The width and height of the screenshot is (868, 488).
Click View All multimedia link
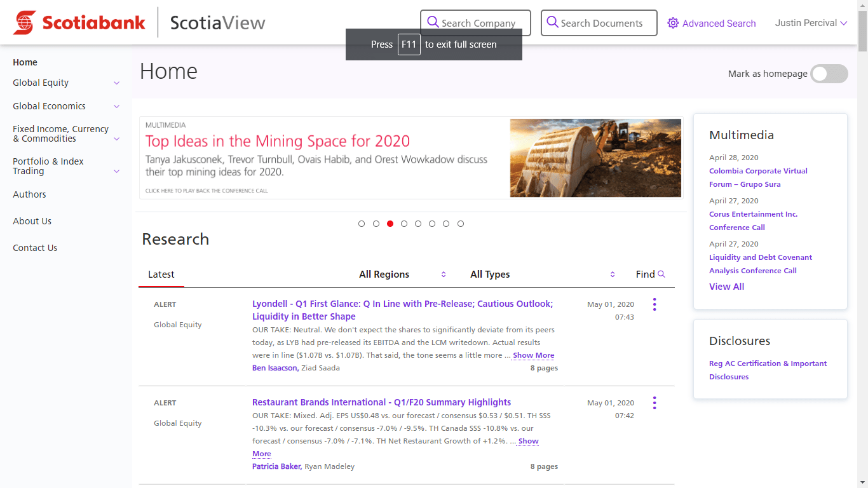pos(726,287)
